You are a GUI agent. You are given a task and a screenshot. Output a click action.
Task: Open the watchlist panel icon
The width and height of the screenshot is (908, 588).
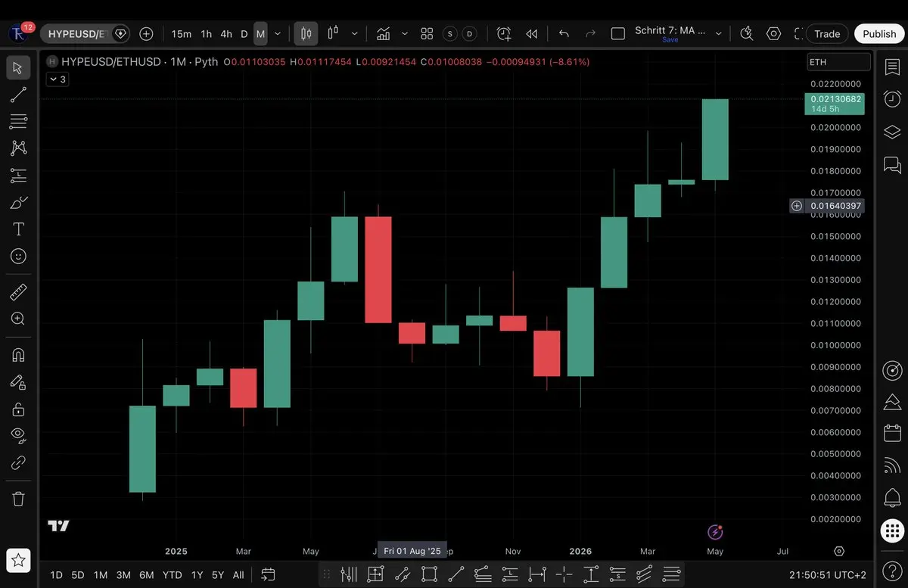click(x=892, y=66)
